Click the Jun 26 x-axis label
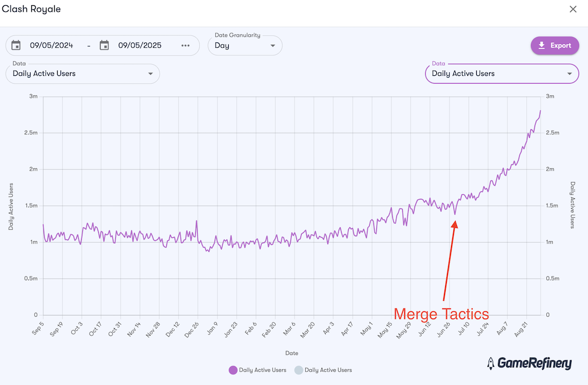Image resolution: width=588 pixels, height=385 pixels. pyautogui.click(x=444, y=330)
